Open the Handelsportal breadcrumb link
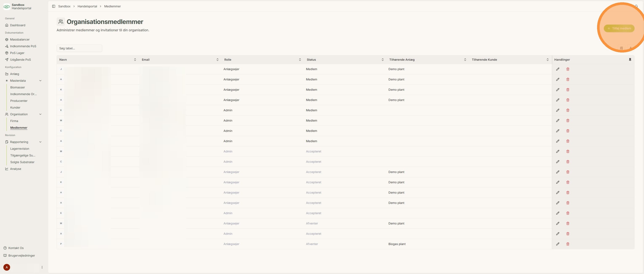The height and width of the screenshot is (274, 644). [x=87, y=6]
